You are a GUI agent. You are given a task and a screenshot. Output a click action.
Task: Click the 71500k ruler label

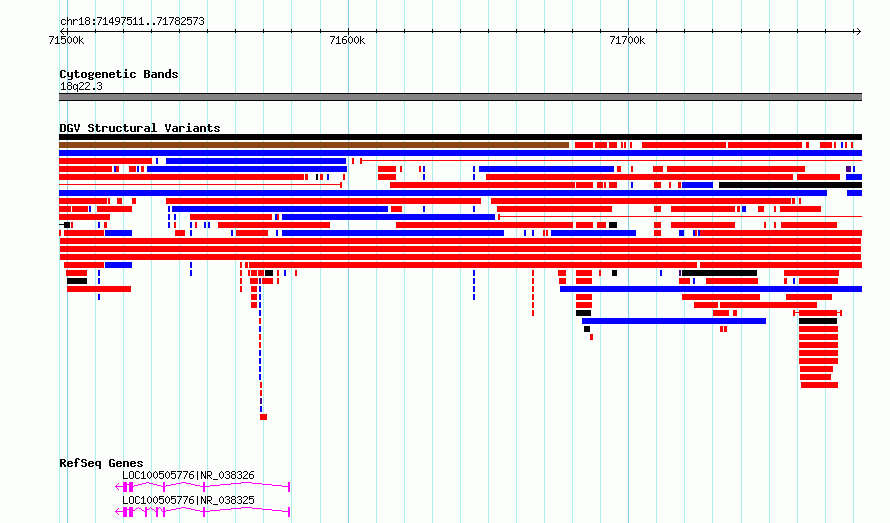coord(66,40)
